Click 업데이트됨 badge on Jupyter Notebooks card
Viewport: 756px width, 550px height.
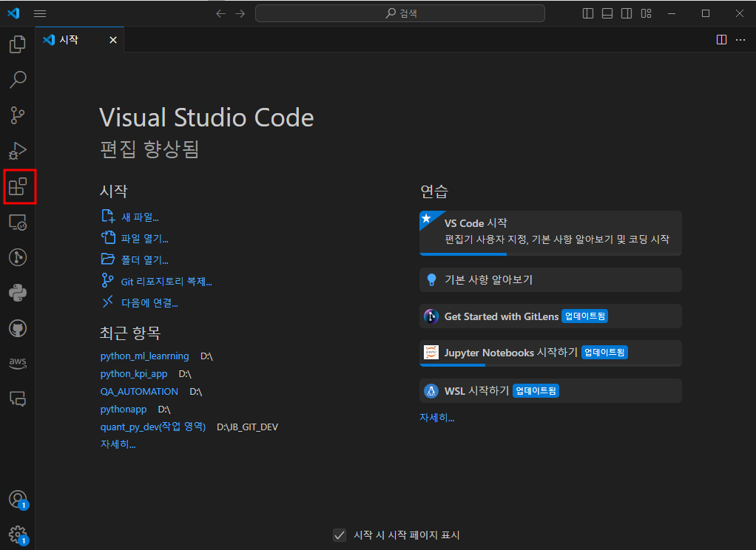click(604, 353)
